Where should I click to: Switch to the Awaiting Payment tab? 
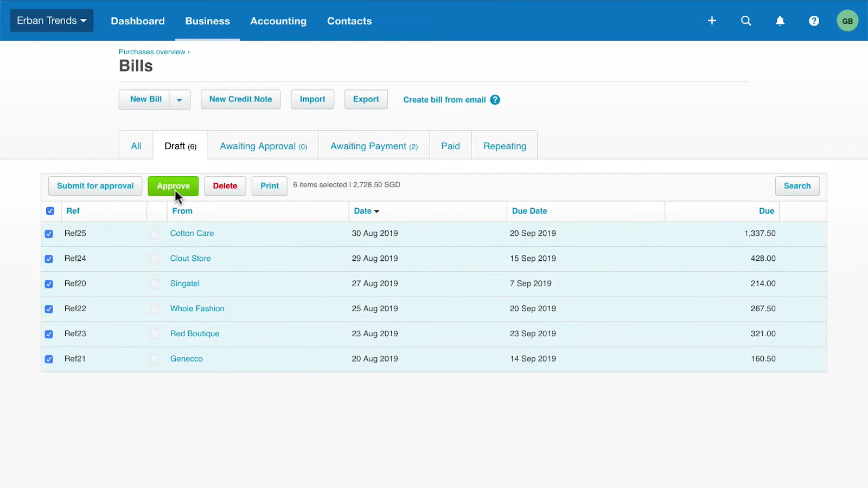click(374, 145)
